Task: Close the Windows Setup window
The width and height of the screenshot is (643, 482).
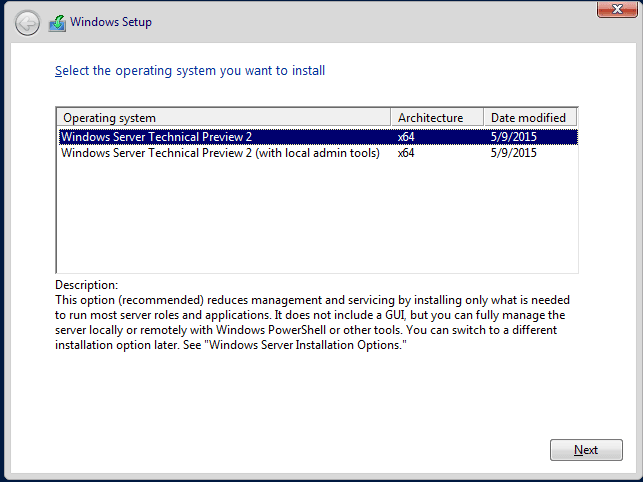Action: coord(617,9)
